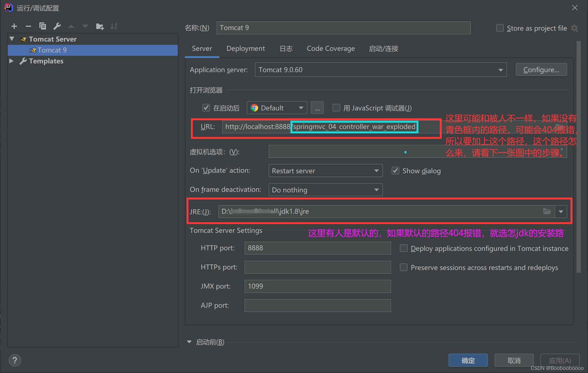This screenshot has height=373, width=588.
Task: Click the 虚拟机选项 VM options field
Action: [418, 151]
